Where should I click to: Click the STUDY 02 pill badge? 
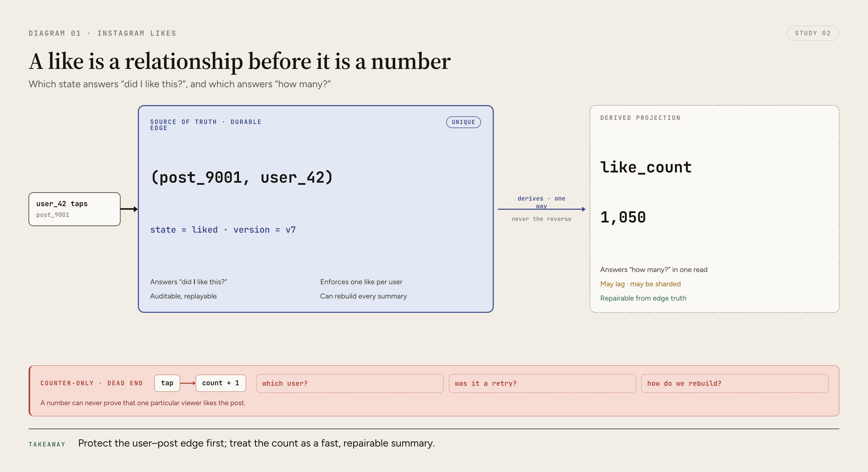812,33
